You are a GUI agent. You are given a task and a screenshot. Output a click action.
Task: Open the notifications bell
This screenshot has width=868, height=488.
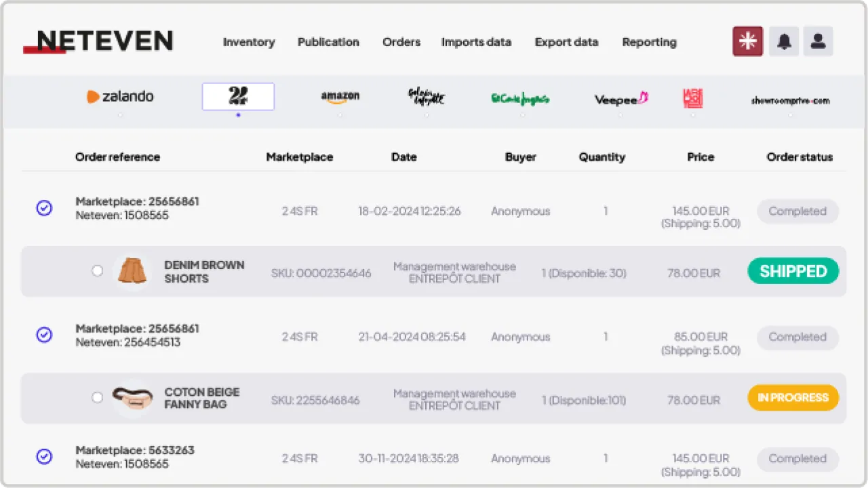[784, 41]
